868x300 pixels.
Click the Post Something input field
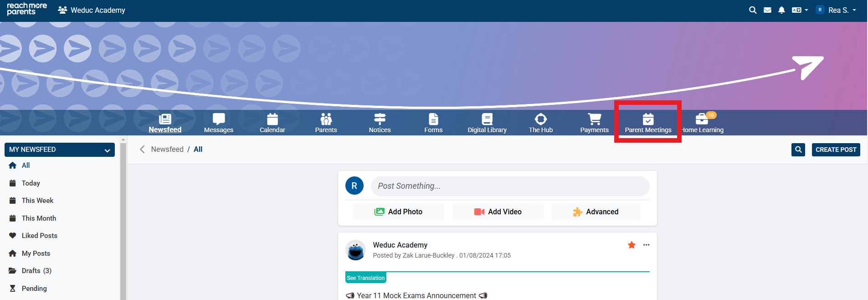[x=509, y=186]
